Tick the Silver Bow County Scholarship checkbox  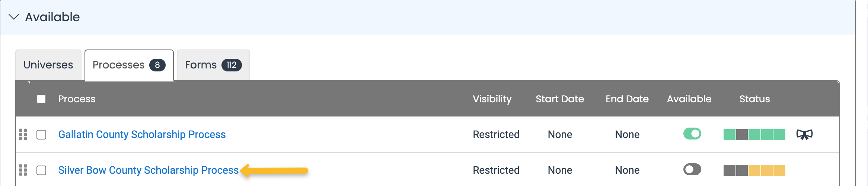click(x=41, y=170)
